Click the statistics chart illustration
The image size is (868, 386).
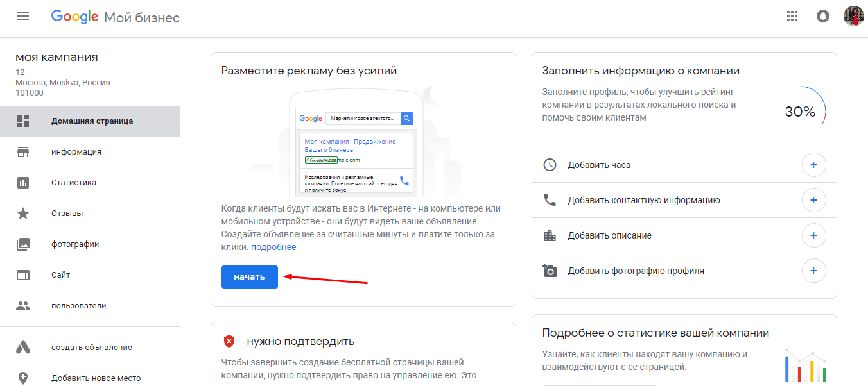805,365
